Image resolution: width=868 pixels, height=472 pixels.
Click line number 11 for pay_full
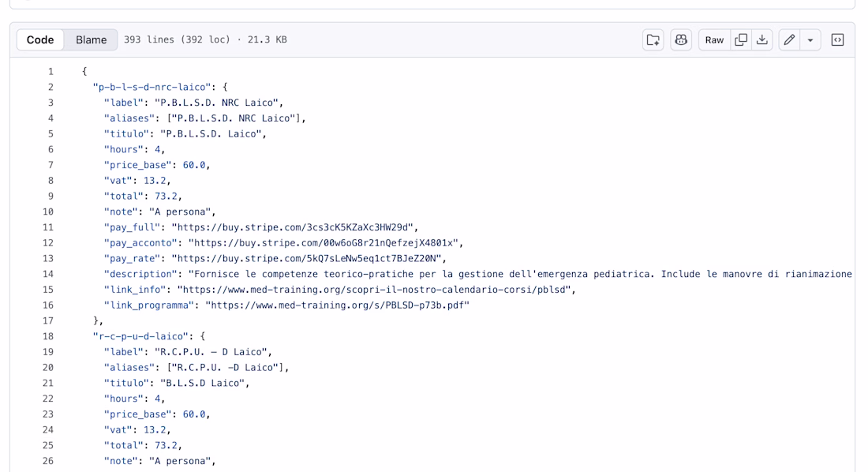point(48,227)
